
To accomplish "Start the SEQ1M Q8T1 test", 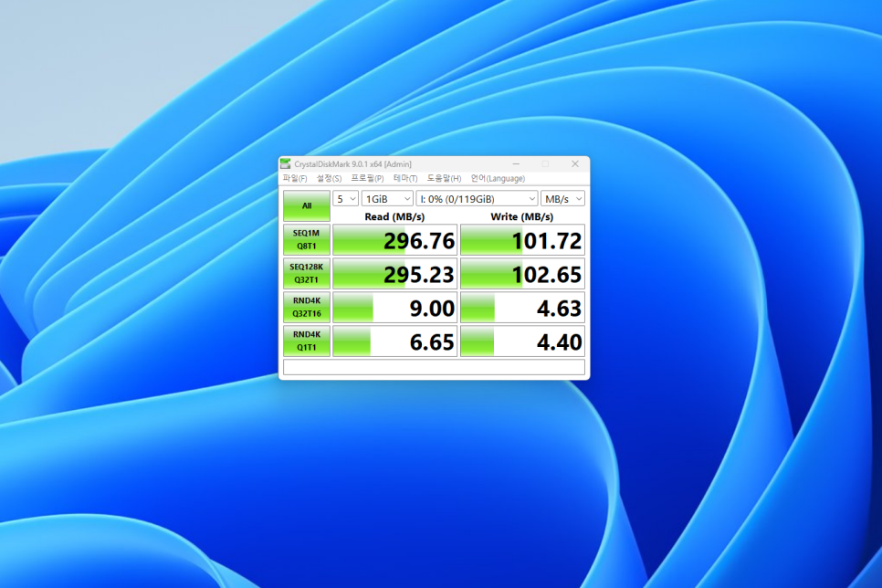I will point(307,239).
